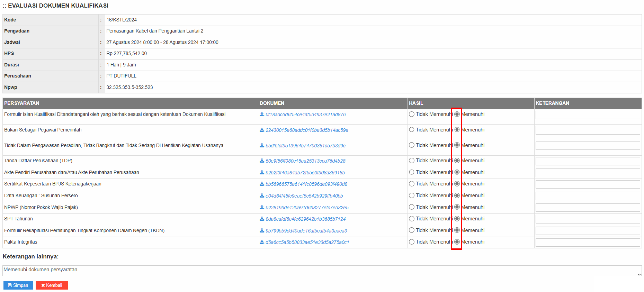
Task: Click the red Kembali button
Action: point(52,285)
